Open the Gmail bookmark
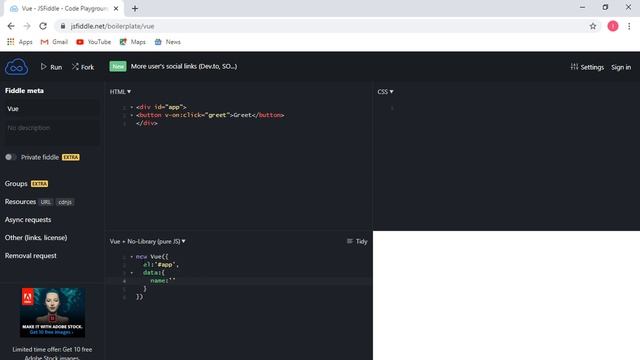Screen dimensions: 640x360 54,42
